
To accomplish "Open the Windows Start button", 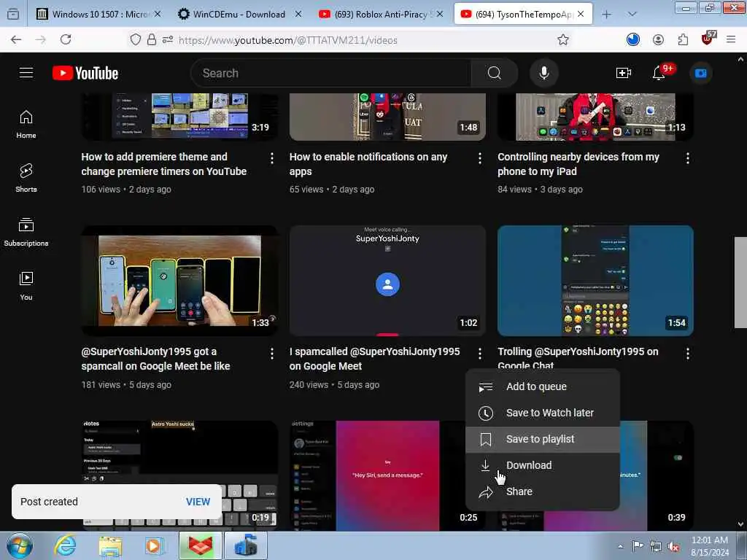I will click(20, 546).
